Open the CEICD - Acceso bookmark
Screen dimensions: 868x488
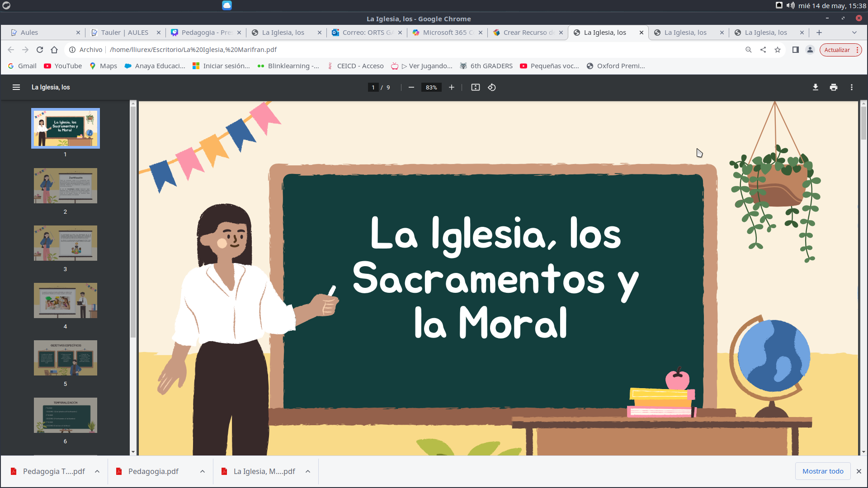click(x=355, y=66)
